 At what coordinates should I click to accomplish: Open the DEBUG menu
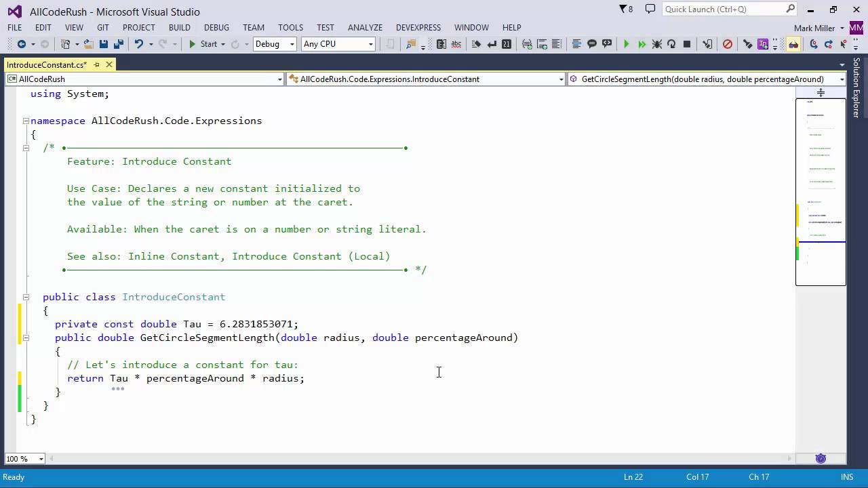pyautogui.click(x=217, y=28)
